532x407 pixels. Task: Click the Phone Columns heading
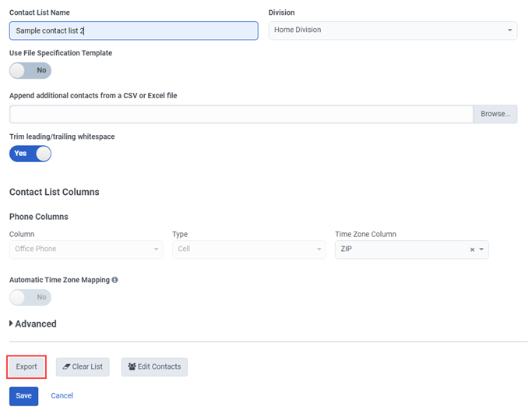(39, 217)
